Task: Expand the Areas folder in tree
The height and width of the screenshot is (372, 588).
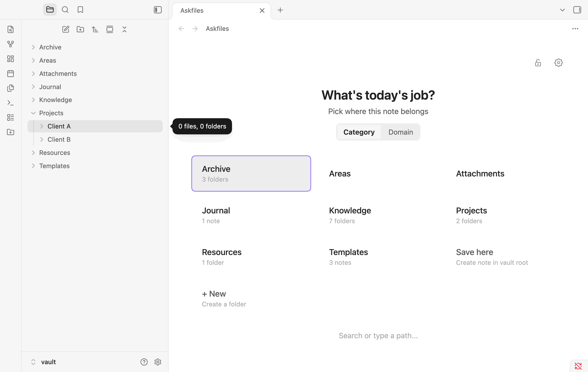Action: point(33,60)
